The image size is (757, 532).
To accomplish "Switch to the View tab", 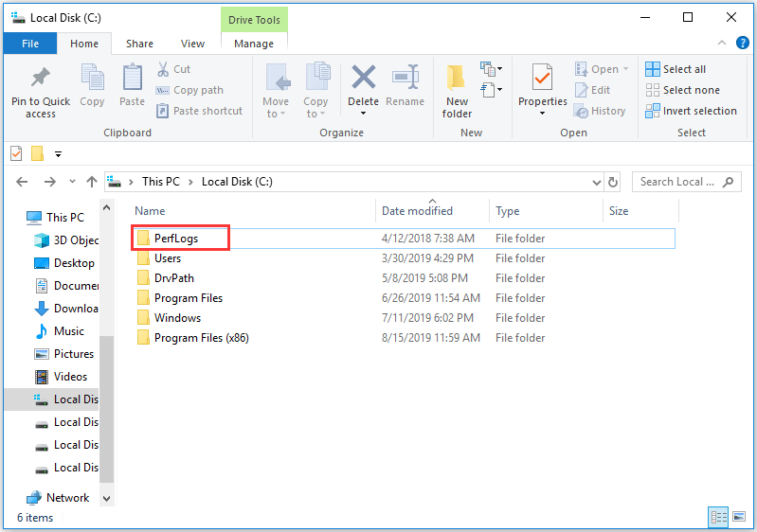I will pos(192,44).
